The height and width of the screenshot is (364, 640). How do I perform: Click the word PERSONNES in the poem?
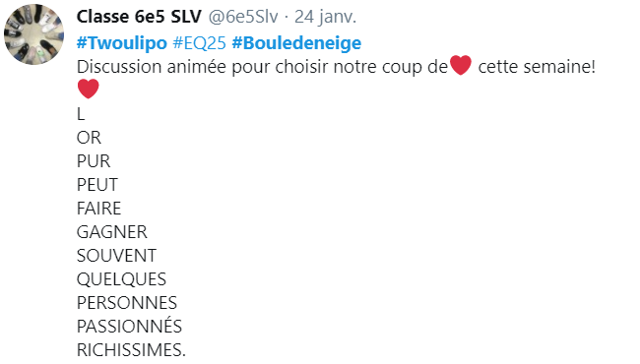(x=127, y=303)
